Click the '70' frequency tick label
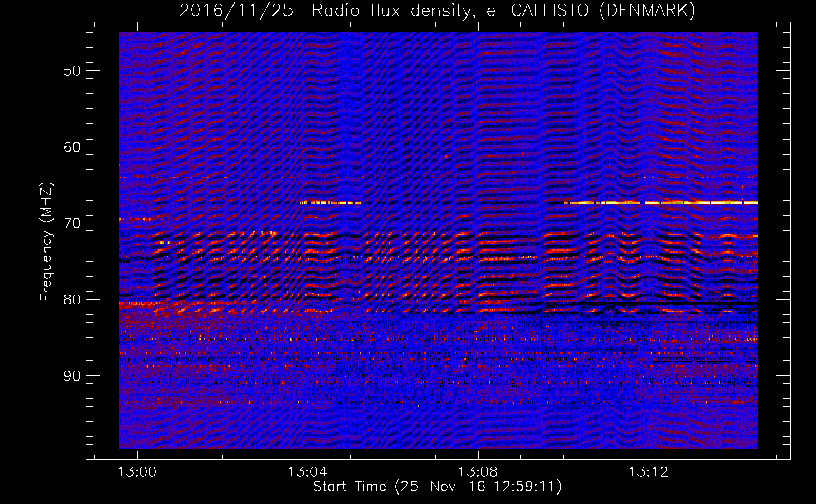816x504 pixels. pyautogui.click(x=72, y=223)
